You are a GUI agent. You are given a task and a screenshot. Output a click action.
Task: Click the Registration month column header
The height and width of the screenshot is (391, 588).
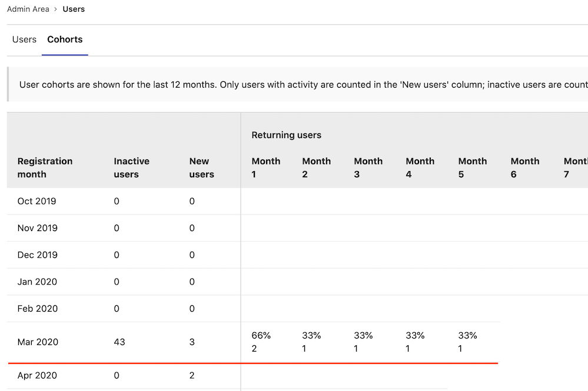click(45, 168)
